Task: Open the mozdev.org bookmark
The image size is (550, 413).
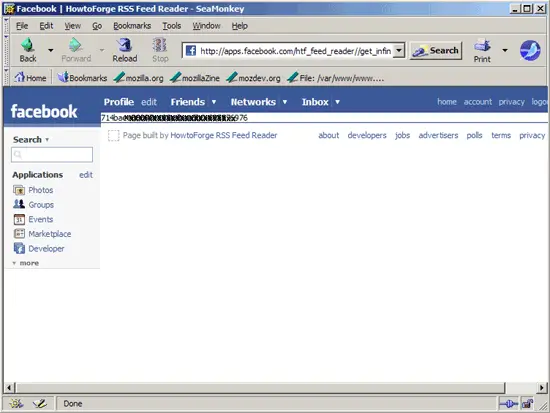Action: tap(254, 78)
